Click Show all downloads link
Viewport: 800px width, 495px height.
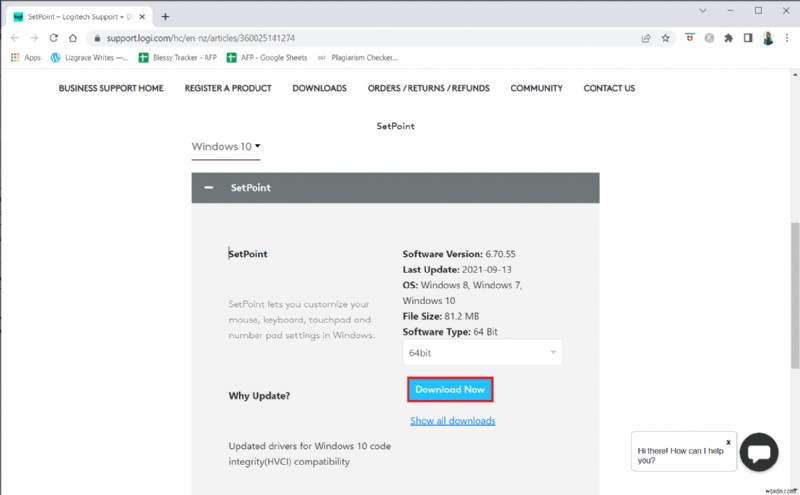tap(453, 421)
